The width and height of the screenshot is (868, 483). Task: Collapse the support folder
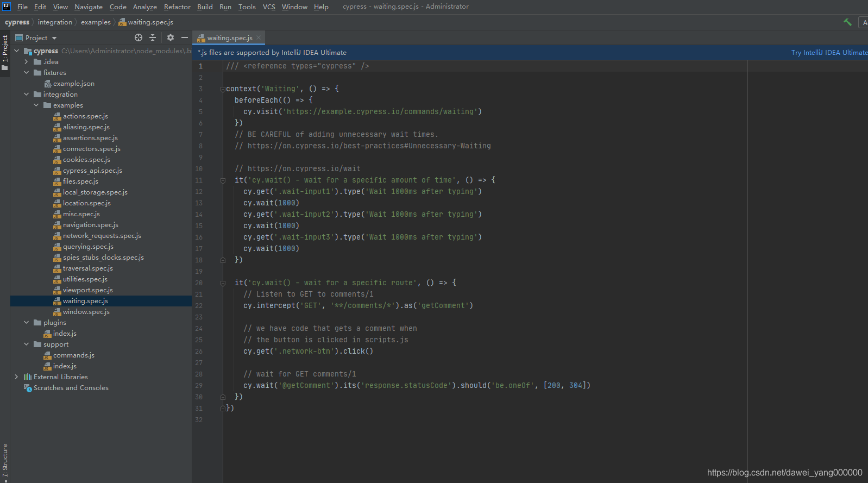click(x=26, y=344)
